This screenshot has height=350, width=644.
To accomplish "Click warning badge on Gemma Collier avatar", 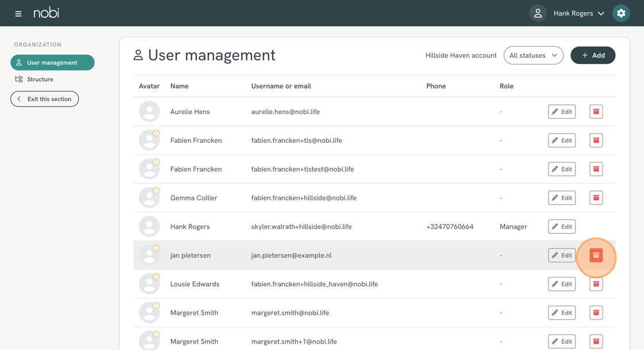I will (156, 191).
